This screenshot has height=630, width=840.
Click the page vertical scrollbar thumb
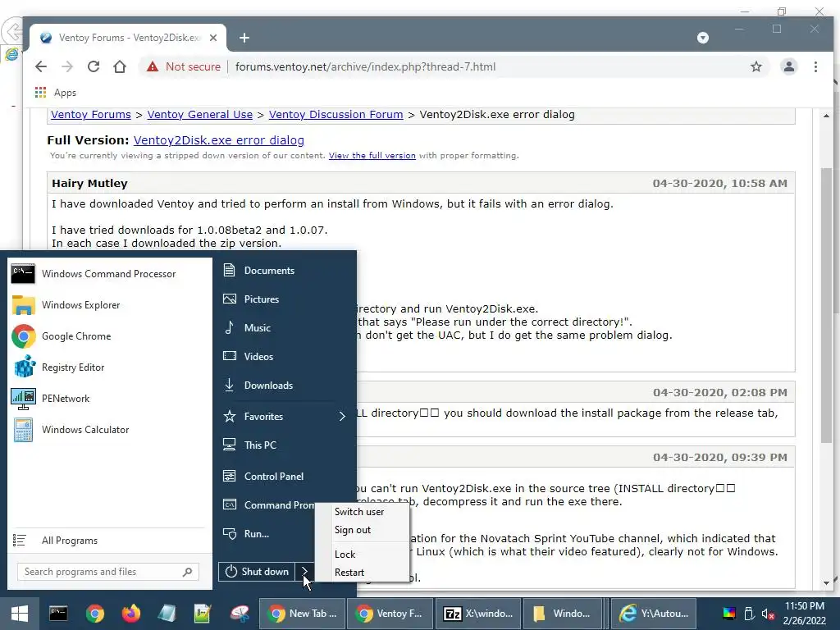pos(827,305)
